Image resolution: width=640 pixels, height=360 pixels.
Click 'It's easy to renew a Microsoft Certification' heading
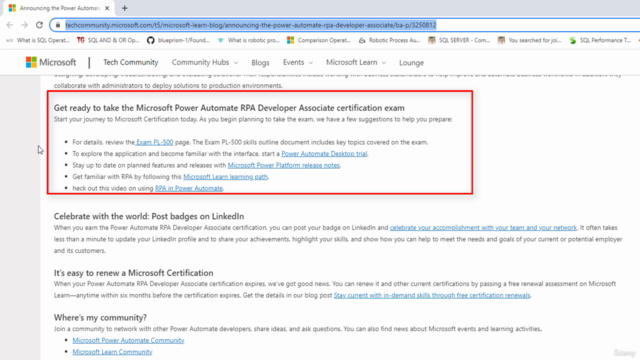click(133, 273)
